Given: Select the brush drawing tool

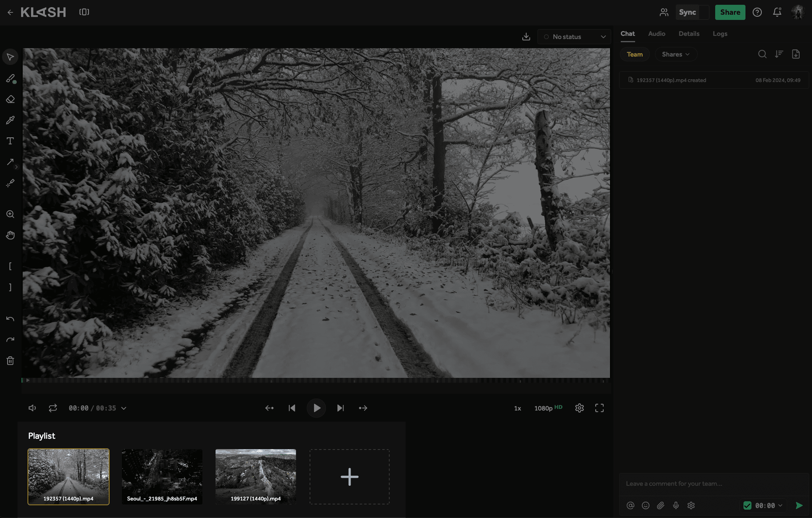Looking at the screenshot, I should (x=10, y=78).
